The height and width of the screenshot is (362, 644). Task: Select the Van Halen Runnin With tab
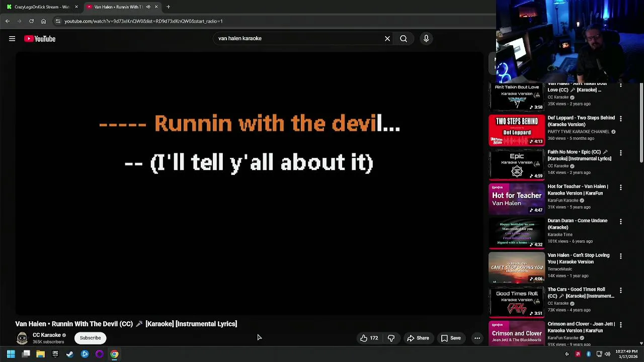click(x=118, y=7)
